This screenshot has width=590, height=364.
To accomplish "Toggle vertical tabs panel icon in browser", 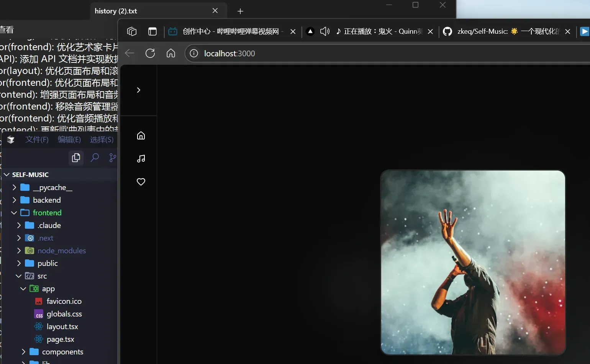I will [x=152, y=31].
